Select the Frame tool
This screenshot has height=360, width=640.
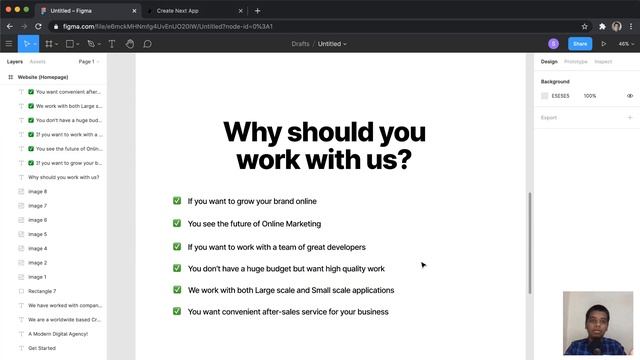[49, 44]
